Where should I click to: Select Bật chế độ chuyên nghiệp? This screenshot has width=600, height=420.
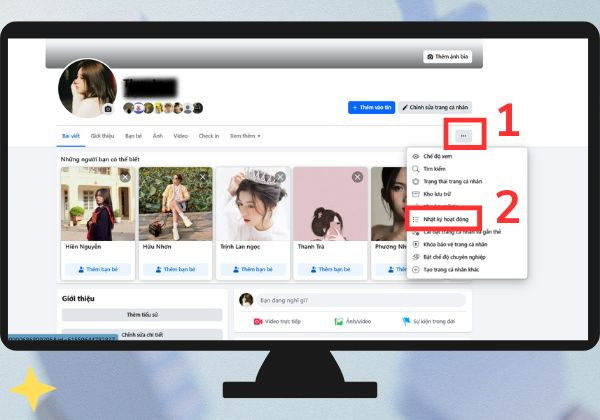point(466,257)
